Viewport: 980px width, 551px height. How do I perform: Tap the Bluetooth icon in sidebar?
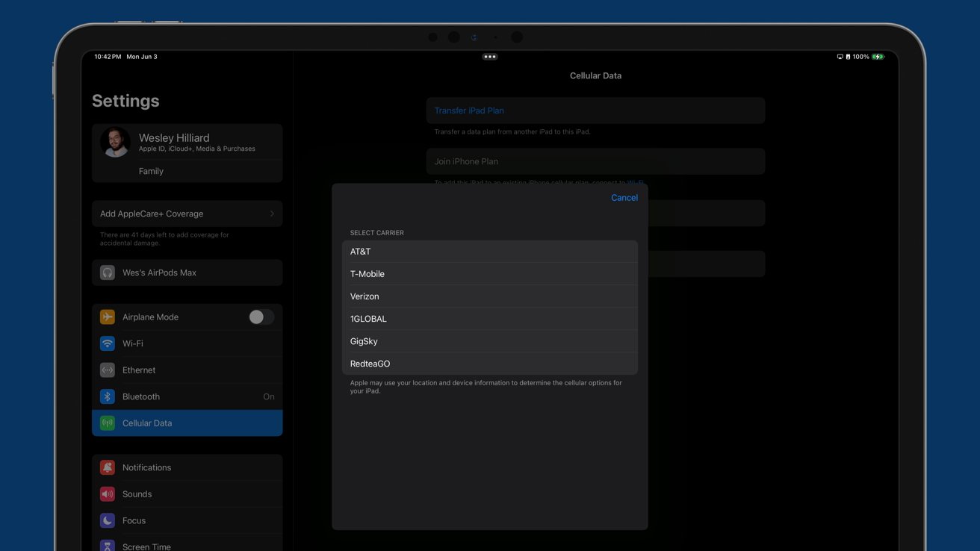(x=108, y=396)
